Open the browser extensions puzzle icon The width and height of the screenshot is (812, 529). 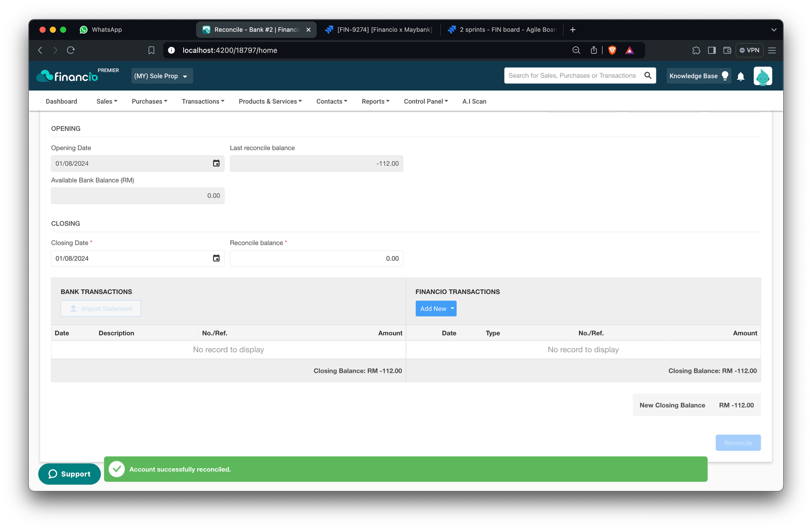(x=696, y=50)
